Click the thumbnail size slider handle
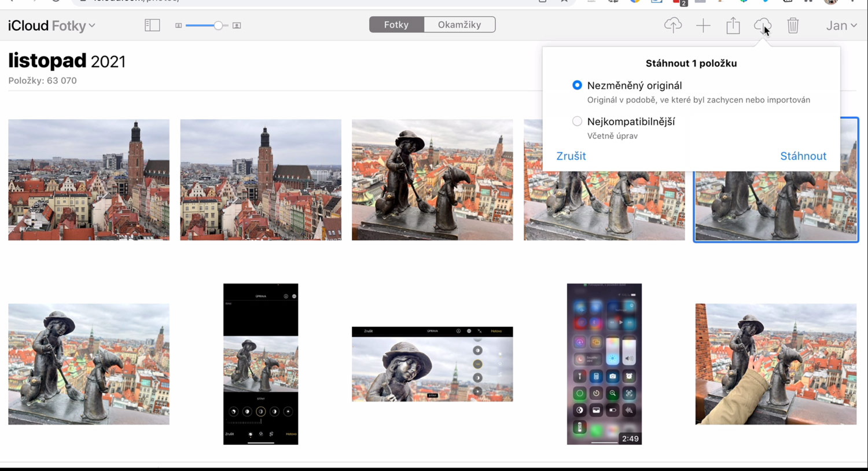 [x=218, y=25]
